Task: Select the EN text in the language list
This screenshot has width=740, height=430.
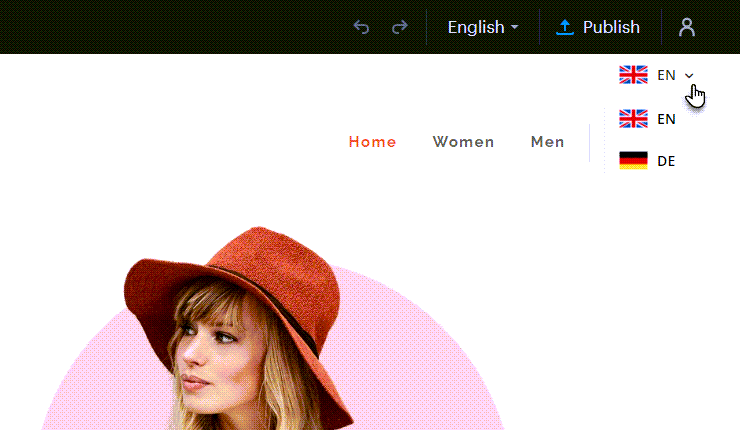Action: pyautogui.click(x=667, y=119)
